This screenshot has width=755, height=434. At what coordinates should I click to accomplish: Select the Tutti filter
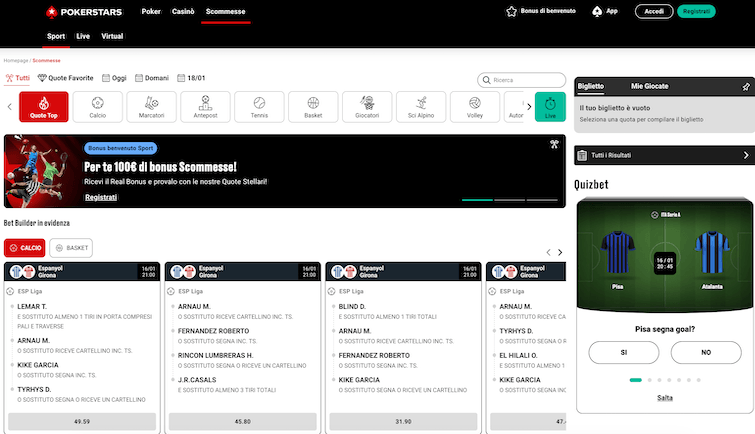pyautogui.click(x=17, y=78)
